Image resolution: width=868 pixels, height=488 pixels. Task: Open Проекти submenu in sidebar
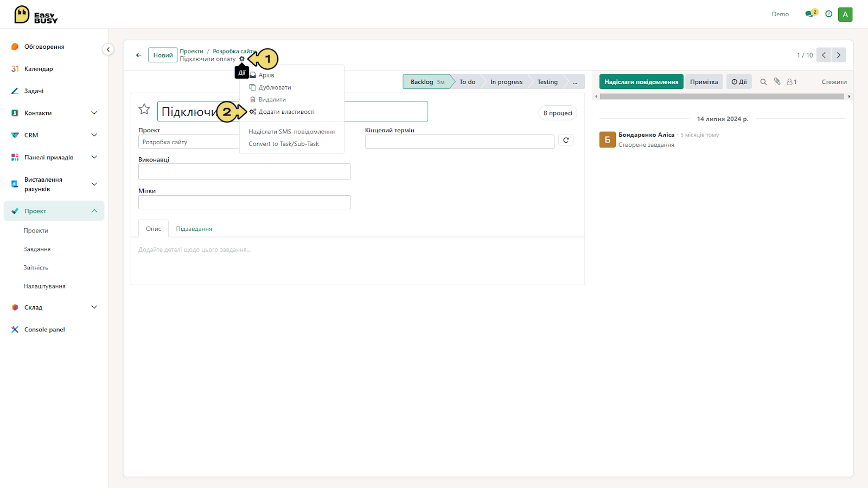tap(36, 231)
